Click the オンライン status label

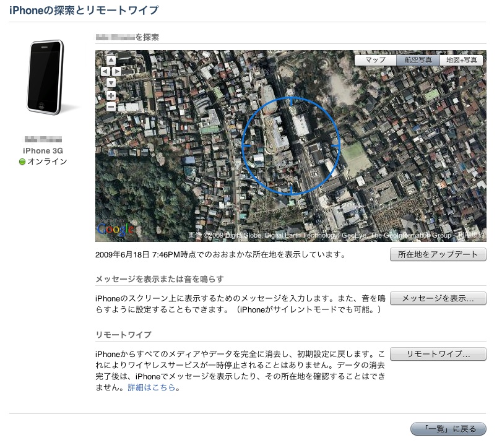47,162
